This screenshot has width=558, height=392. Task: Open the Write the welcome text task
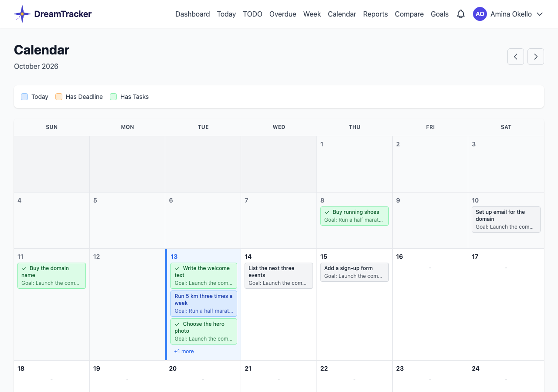click(x=204, y=276)
